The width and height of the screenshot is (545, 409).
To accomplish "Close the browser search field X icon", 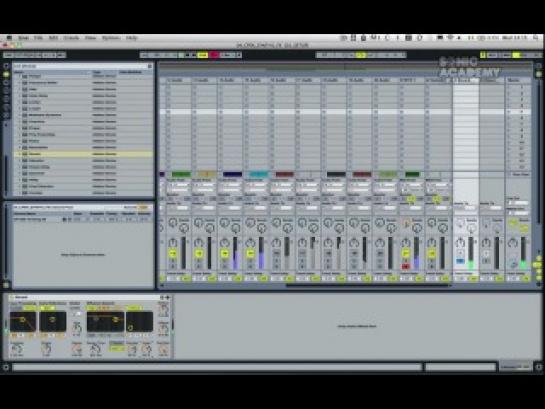I will tap(150, 66).
